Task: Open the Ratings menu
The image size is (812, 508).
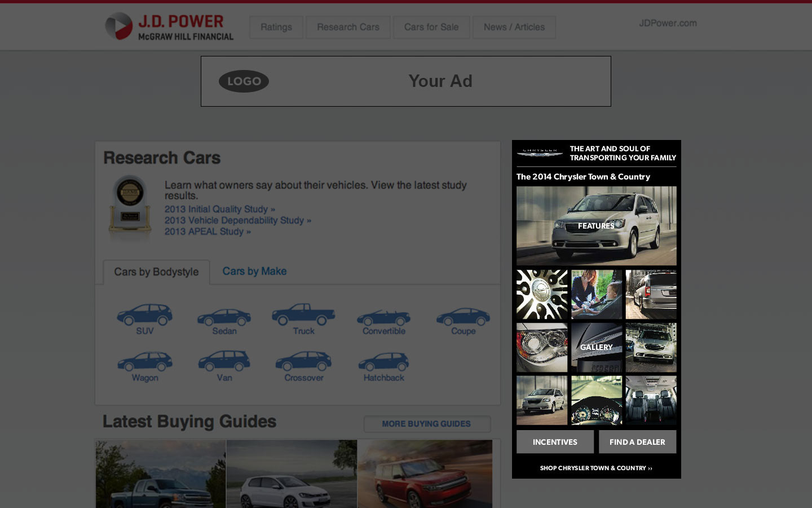Action: [276, 27]
